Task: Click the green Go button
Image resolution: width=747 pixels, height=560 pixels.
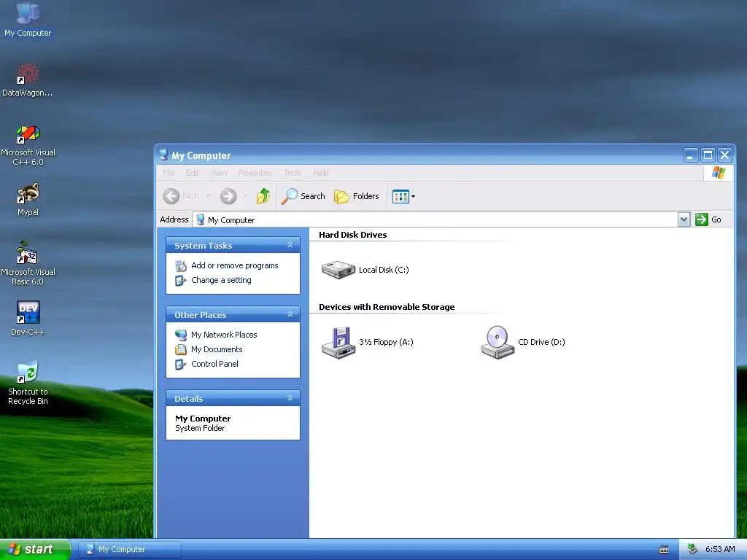Action: coord(708,219)
